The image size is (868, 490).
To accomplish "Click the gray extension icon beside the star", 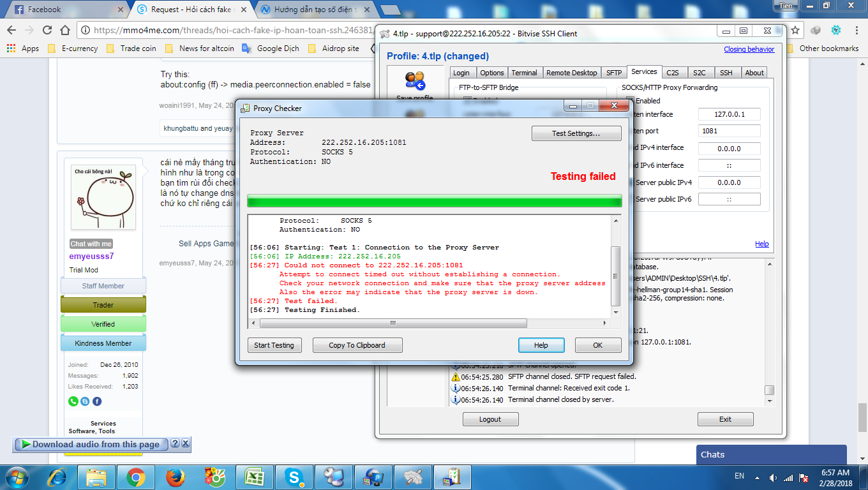I will coord(816,30).
